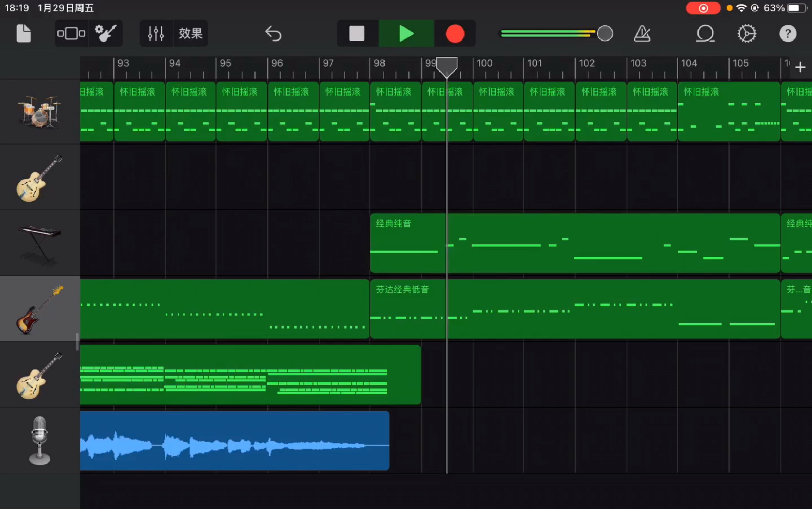Select the microphone audio track
Viewport: 812px width, 509px height.
[40, 441]
